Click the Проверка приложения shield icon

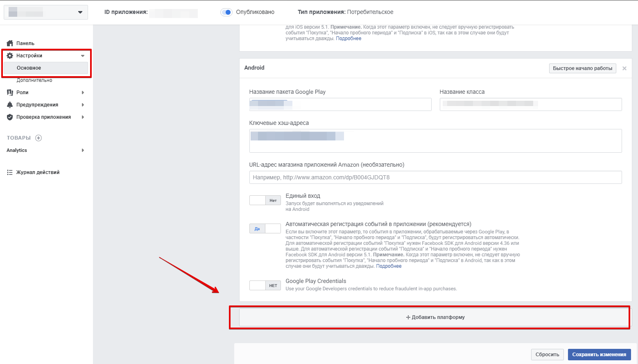tap(10, 117)
